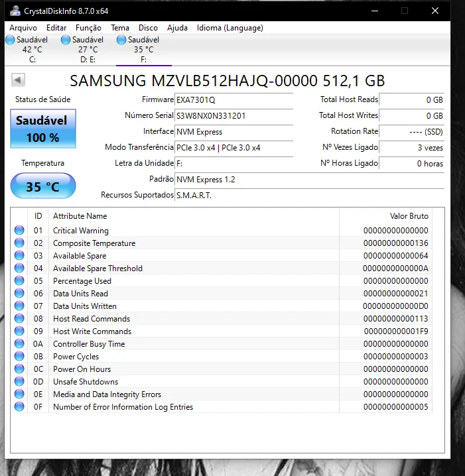This screenshot has width=465, height=476.
Task: Click raw value 0000000000136
Action: click(x=396, y=243)
